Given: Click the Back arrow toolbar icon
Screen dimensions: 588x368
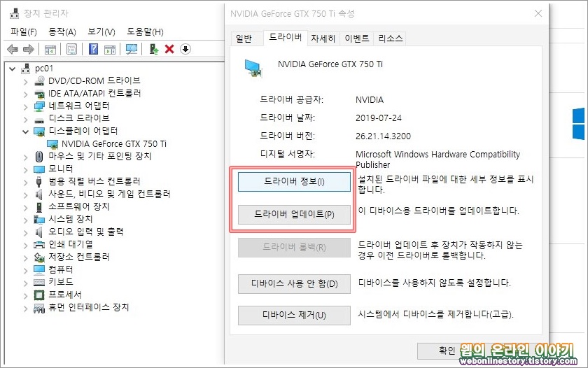Looking at the screenshot, I should (13, 49).
